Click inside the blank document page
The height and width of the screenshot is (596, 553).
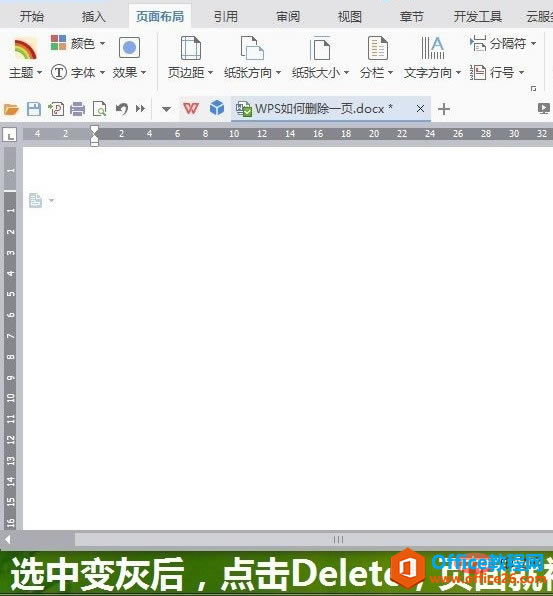tap(288, 338)
